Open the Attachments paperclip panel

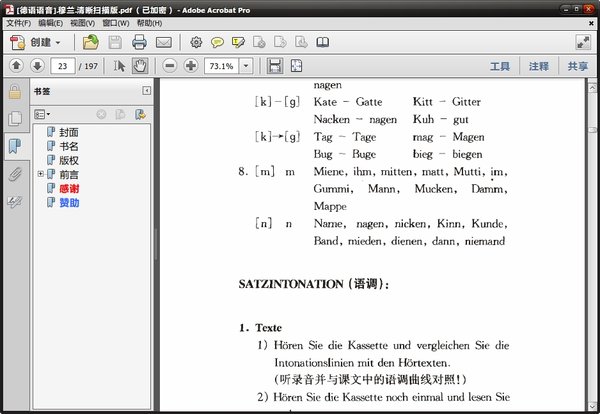(14, 174)
